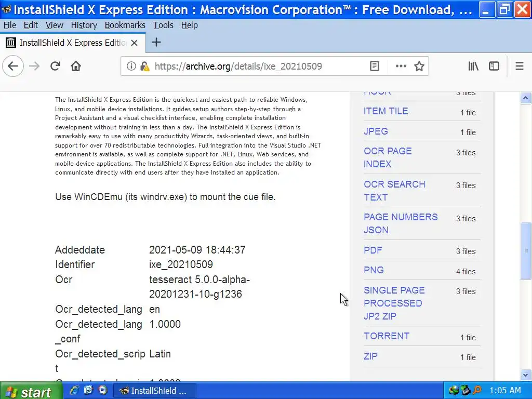The height and width of the screenshot is (399, 532).
Task: Open the TORRENT download link
Action: (387, 336)
